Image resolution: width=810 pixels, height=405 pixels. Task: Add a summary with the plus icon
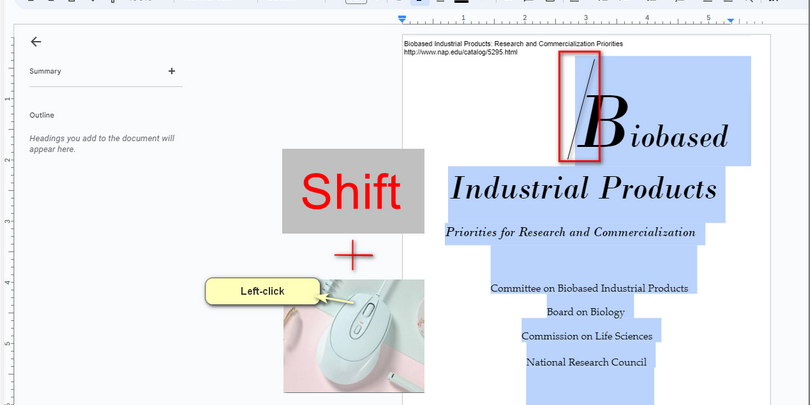tap(172, 71)
